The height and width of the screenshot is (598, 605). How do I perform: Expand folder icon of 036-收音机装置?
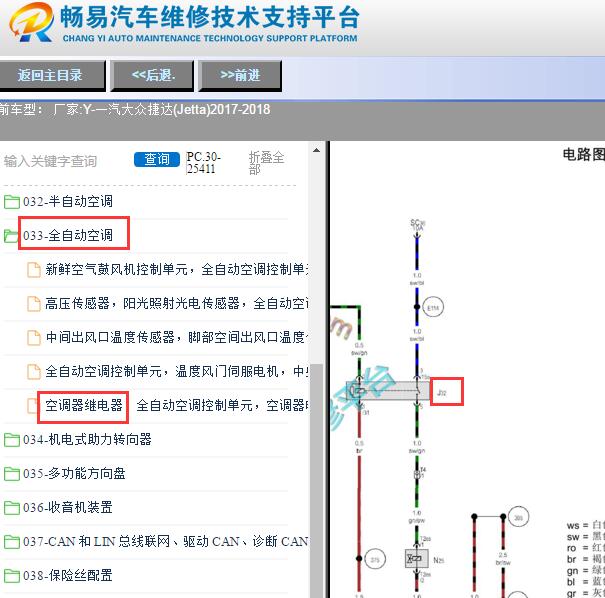tap(12, 508)
